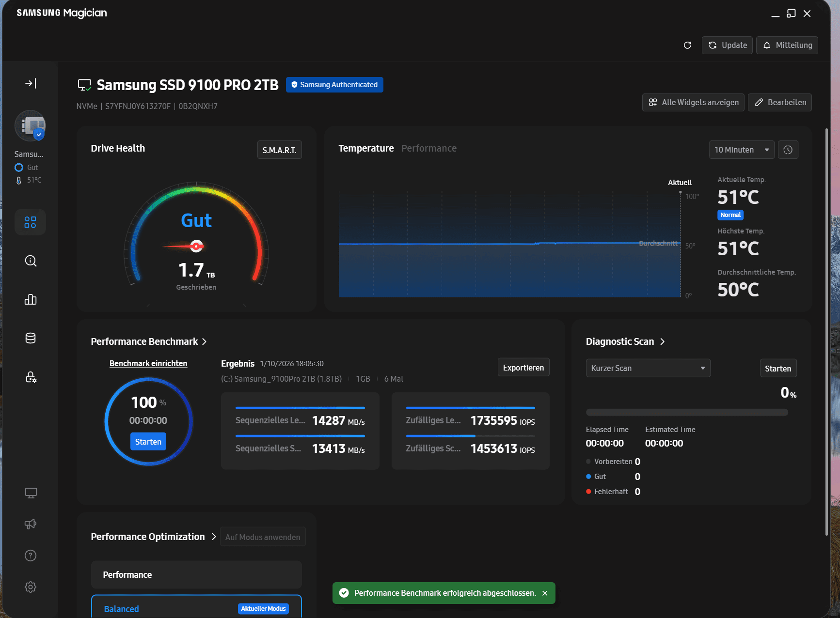Open the dashboard widgets icon in sidebar
This screenshot has height=618, width=840.
click(30, 222)
